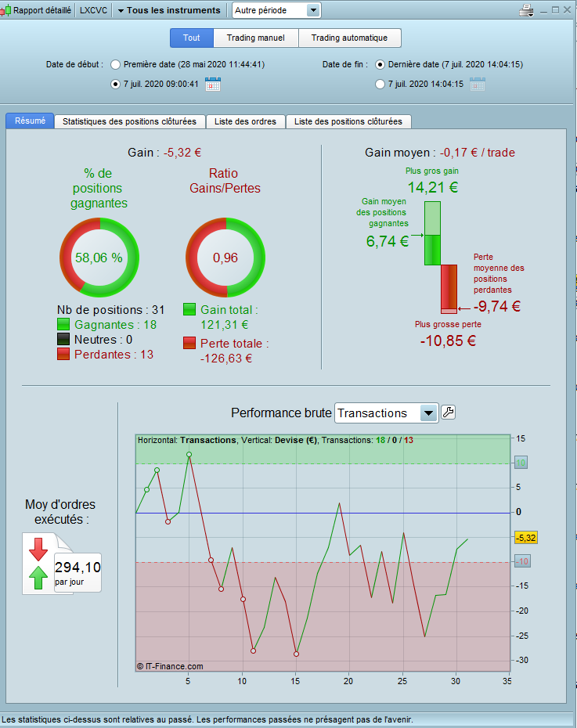
Task: Click the 14,21 € biggest gain value
Action: (433, 187)
